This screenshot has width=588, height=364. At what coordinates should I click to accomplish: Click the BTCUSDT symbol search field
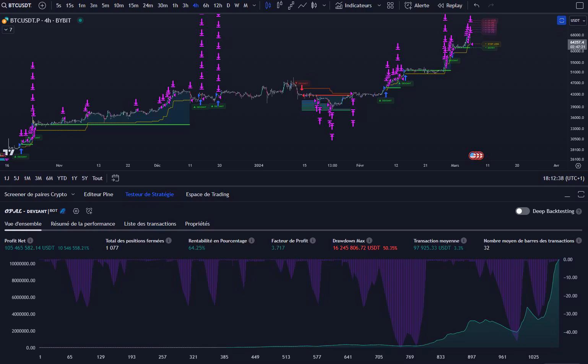[x=17, y=5]
